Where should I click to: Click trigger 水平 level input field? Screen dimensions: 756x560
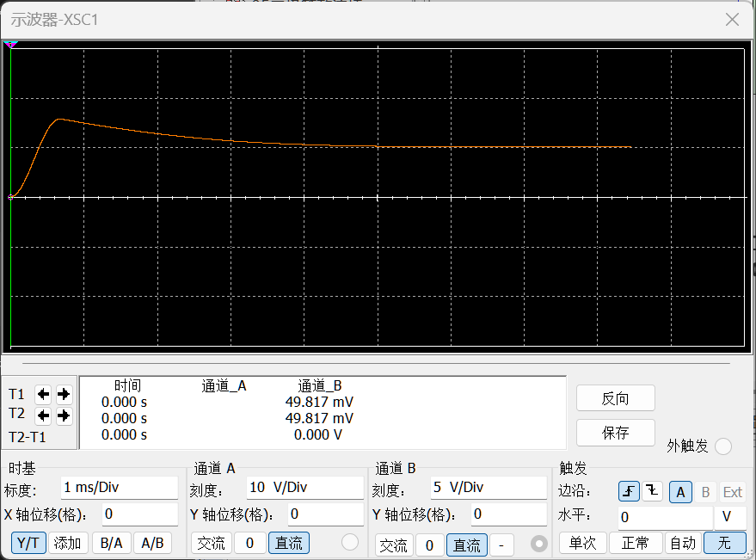point(665,518)
